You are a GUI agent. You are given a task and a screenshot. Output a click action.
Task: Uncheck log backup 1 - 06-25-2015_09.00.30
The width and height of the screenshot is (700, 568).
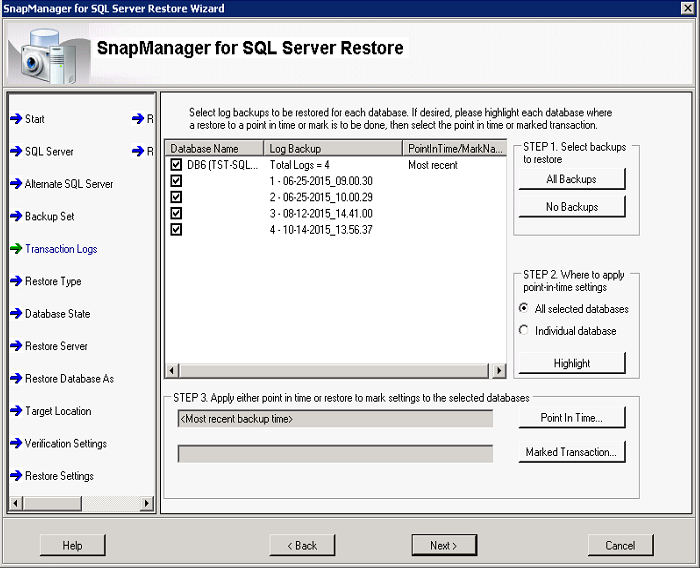point(176,181)
